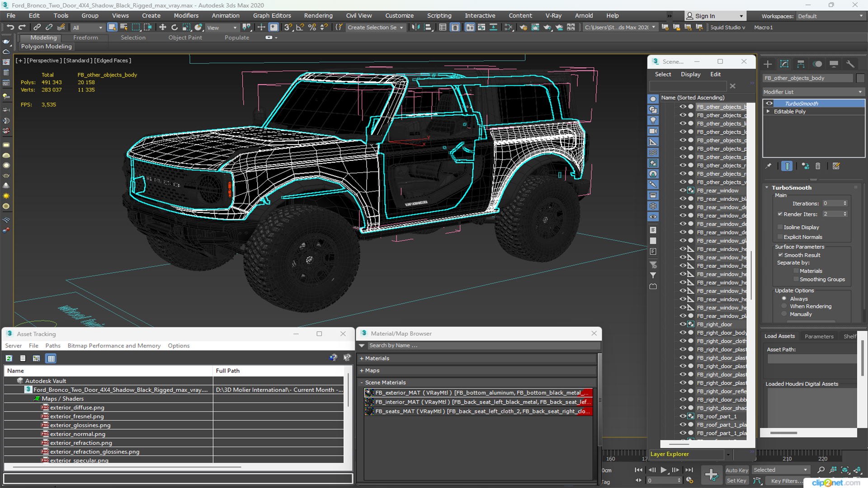Click the Set Key button
The width and height of the screenshot is (868, 488).
pyautogui.click(x=736, y=481)
